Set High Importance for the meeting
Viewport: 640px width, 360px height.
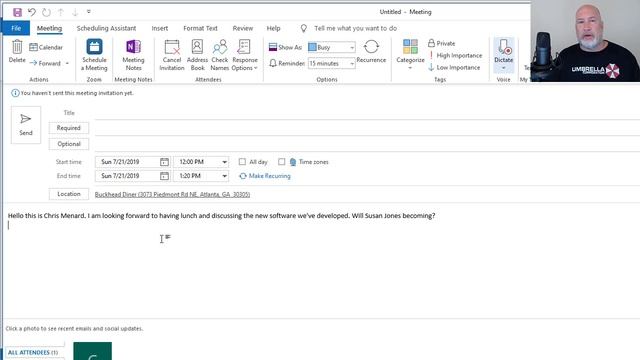pos(455,56)
